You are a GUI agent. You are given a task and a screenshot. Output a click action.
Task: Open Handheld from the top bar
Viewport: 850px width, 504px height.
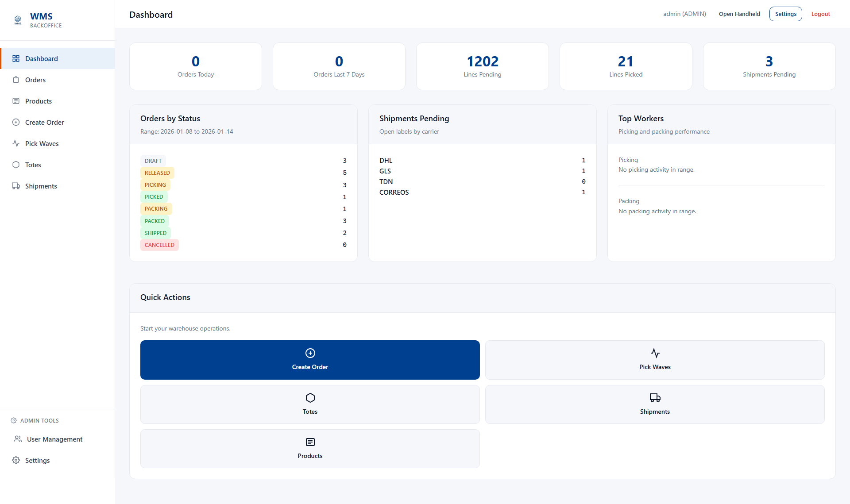pyautogui.click(x=739, y=14)
